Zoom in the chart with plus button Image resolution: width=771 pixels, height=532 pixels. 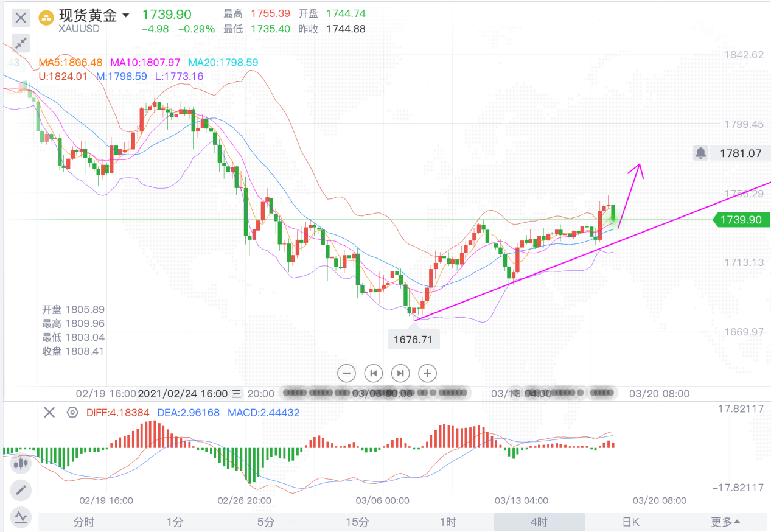428,373
